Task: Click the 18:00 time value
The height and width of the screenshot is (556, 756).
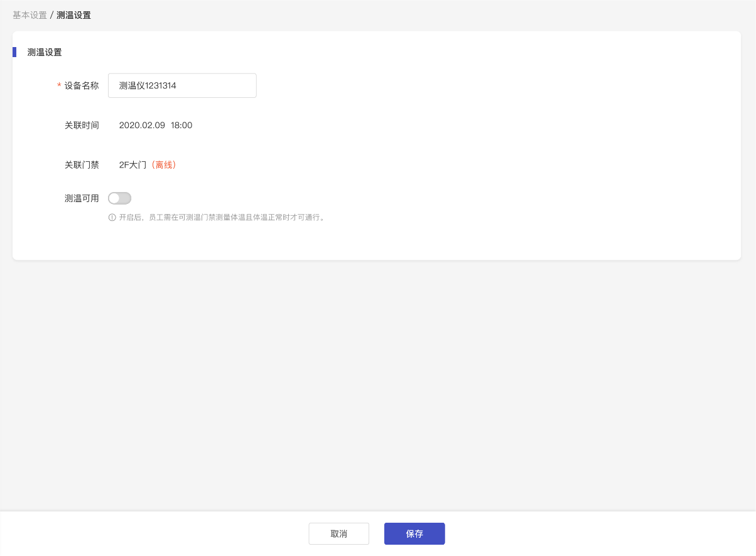Action: coord(181,126)
